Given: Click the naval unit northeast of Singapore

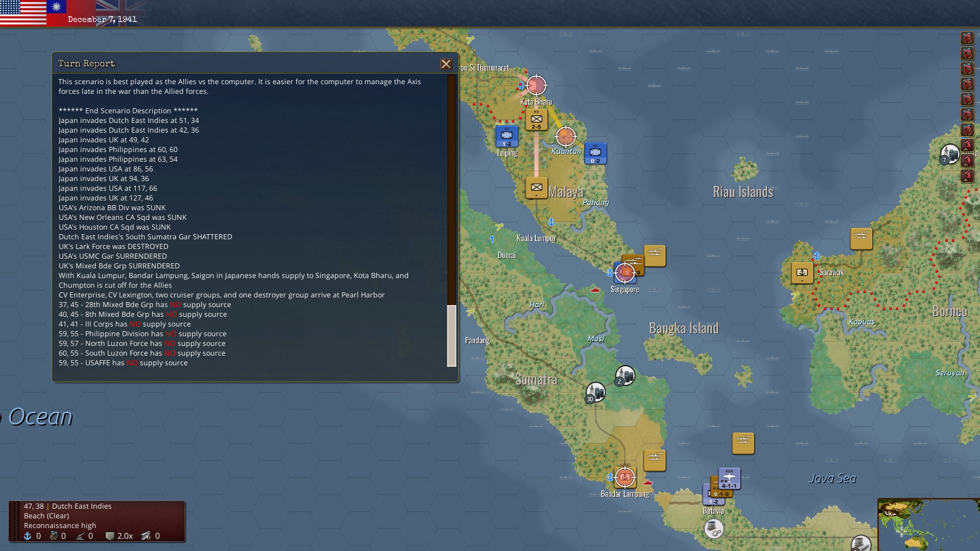Looking at the screenshot, I should [654, 256].
